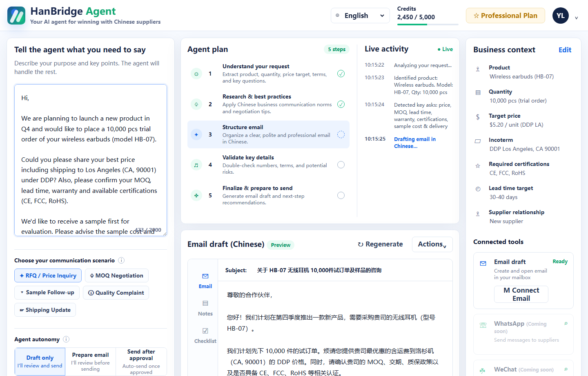Image resolution: width=588 pixels, height=376 pixels.
Task: Regenerate the email draft
Action: pos(381,244)
